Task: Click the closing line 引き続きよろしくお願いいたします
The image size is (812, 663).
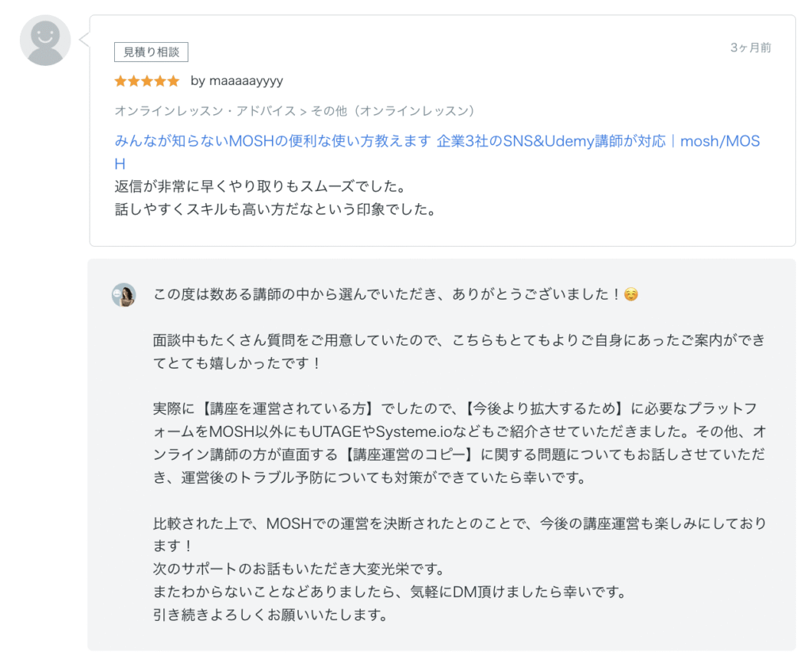Action: point(270,615)
